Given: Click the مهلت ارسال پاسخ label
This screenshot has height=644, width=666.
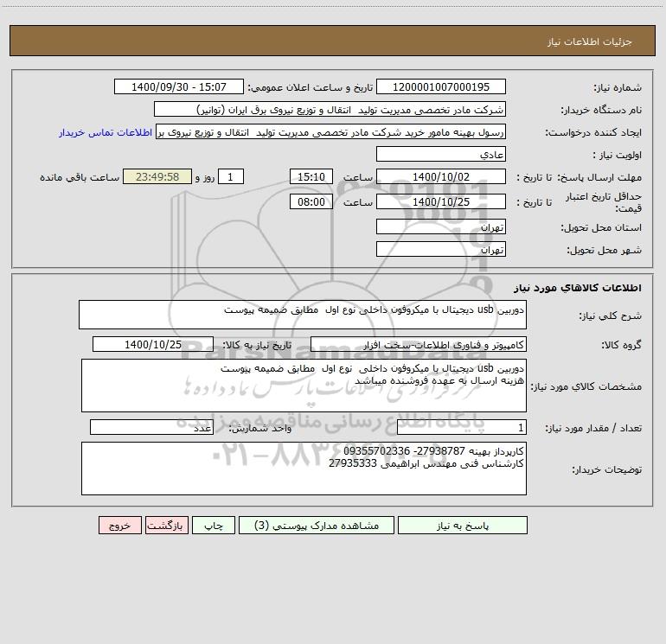Looking at the screenshot, I should coord(599,177).
